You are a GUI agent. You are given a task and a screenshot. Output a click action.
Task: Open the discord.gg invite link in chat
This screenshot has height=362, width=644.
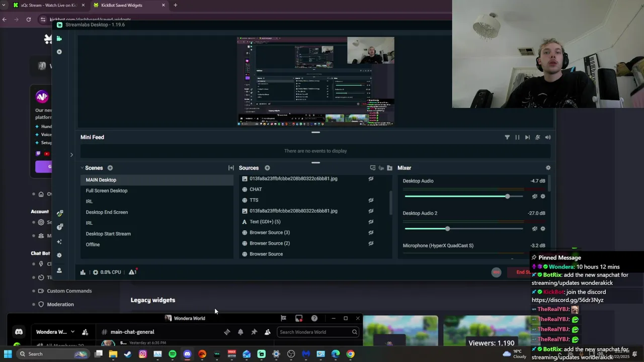[568, 300]
